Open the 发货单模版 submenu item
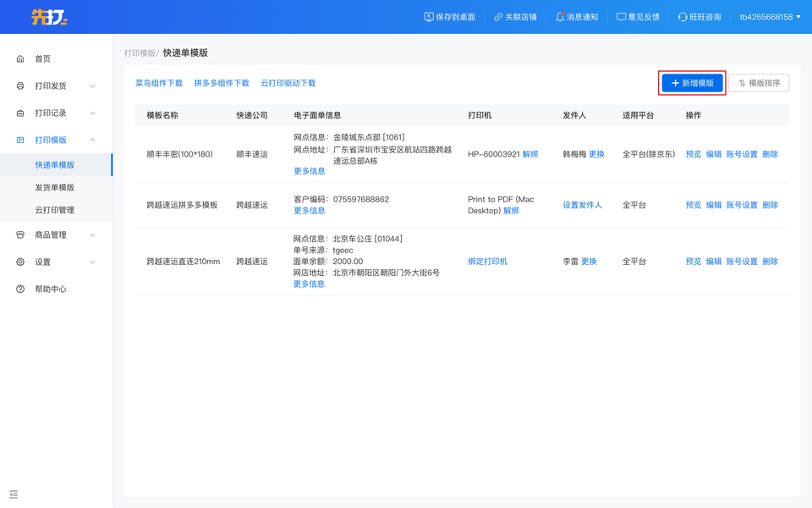The width and height of the screenshot is (812, 508). (x=54, y=187)
